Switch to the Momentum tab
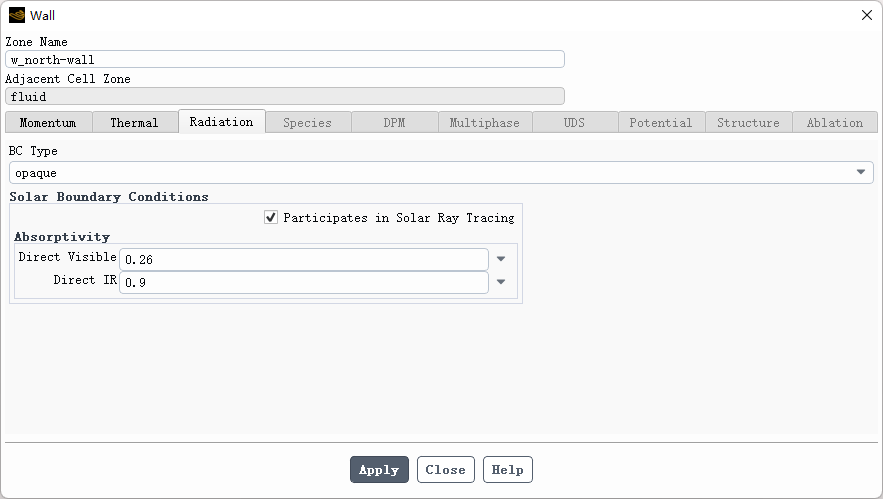 tap(48, 122)
